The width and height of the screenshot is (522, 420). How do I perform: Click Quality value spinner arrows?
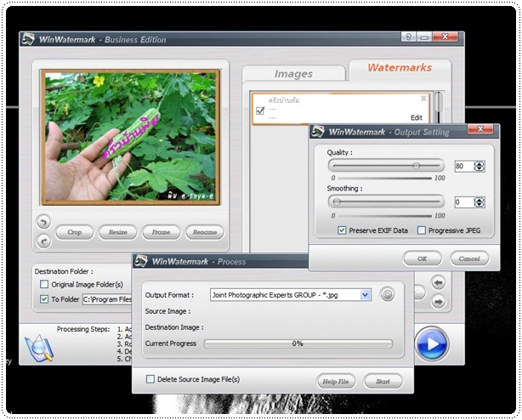[479, 166]
